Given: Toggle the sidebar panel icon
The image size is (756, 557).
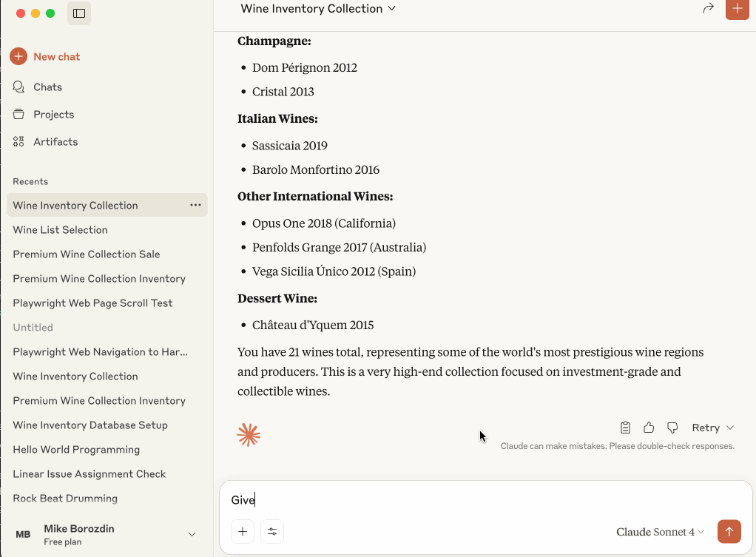Looking at the screenshot, I should pyautogui.click(x=79, y=13).
